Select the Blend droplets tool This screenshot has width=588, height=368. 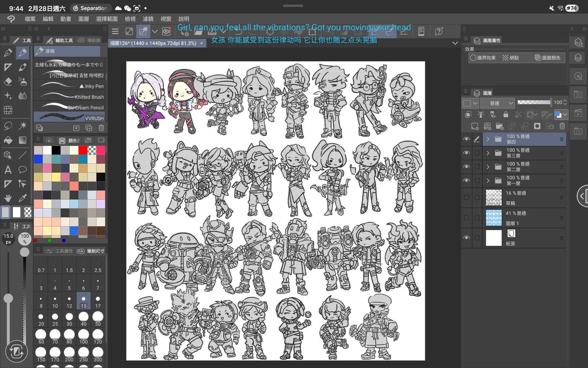[22, 96]
